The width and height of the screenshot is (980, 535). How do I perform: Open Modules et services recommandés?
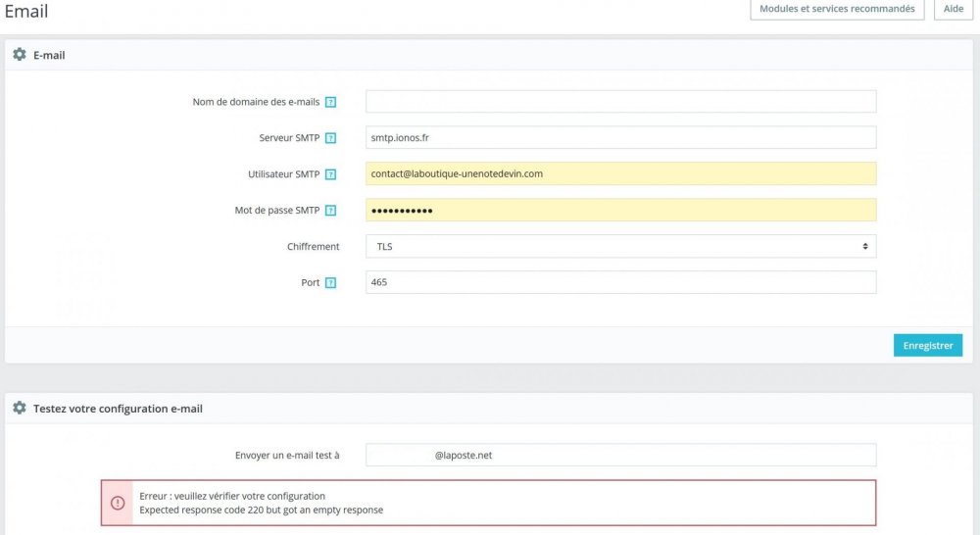click(x=836, y=9)
